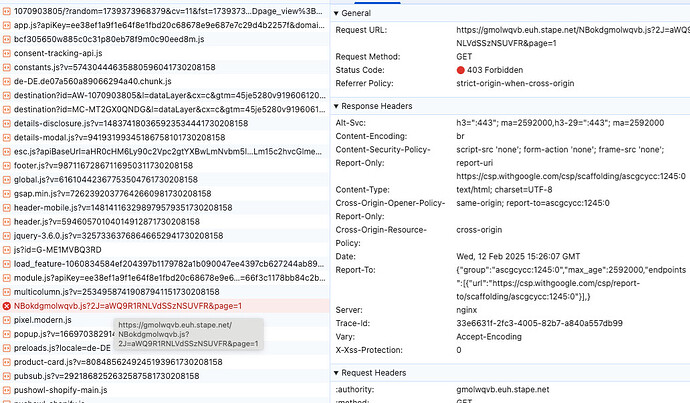Image resolution: width=690 pixels, height=403 pixels.
Task: Select the app.js?apiKey request
Action: [x=165, y=25]
